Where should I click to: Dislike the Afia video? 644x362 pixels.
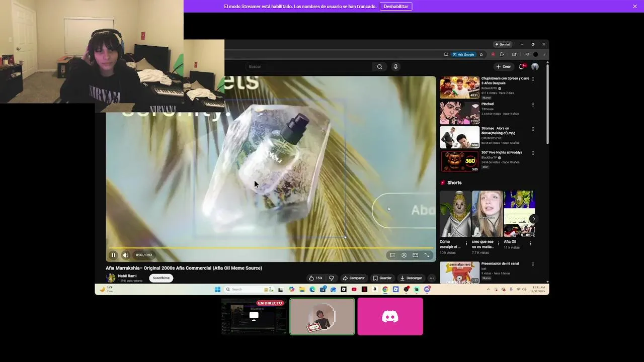(331, 278)
